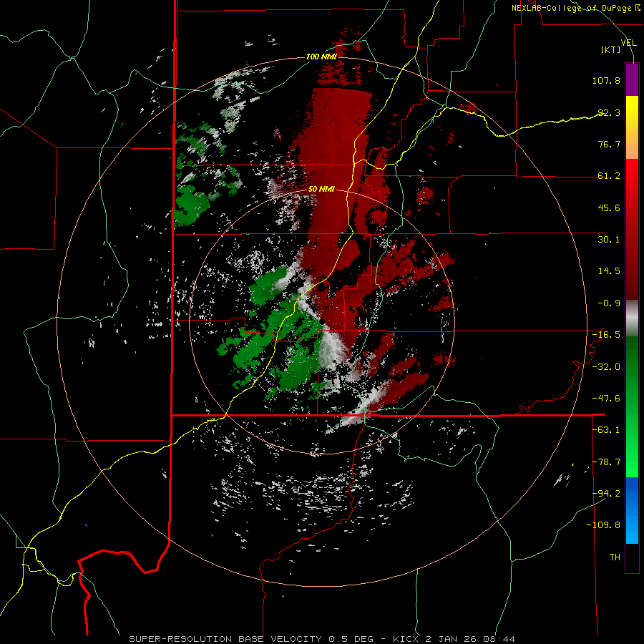
Task: Click the -63.1 velocity scale value
Action: (606, 430)
